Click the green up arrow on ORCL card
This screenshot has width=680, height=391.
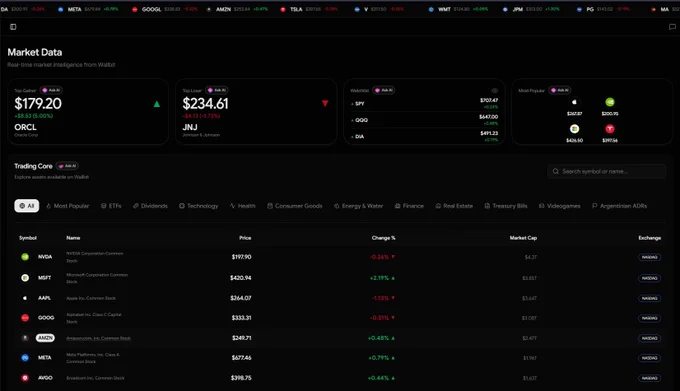click(x=157, y=104)
